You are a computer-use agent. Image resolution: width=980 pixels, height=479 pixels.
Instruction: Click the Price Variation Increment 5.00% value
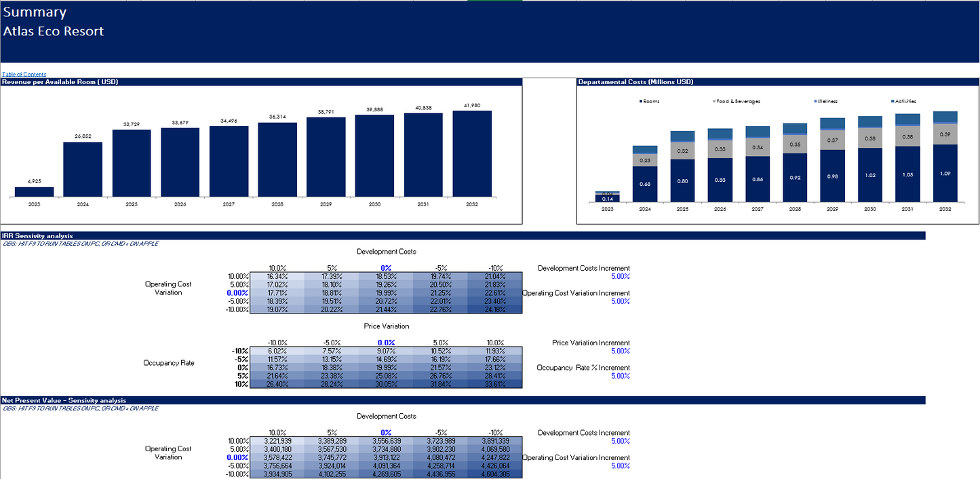(620, 351)
